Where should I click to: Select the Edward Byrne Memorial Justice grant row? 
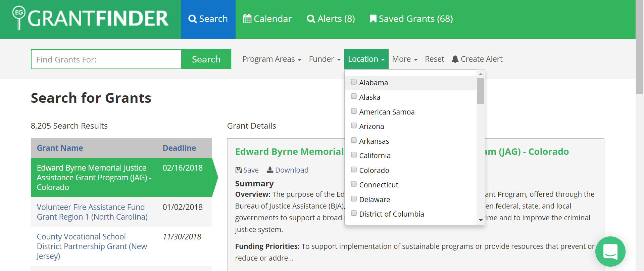[x=121, y=177]
